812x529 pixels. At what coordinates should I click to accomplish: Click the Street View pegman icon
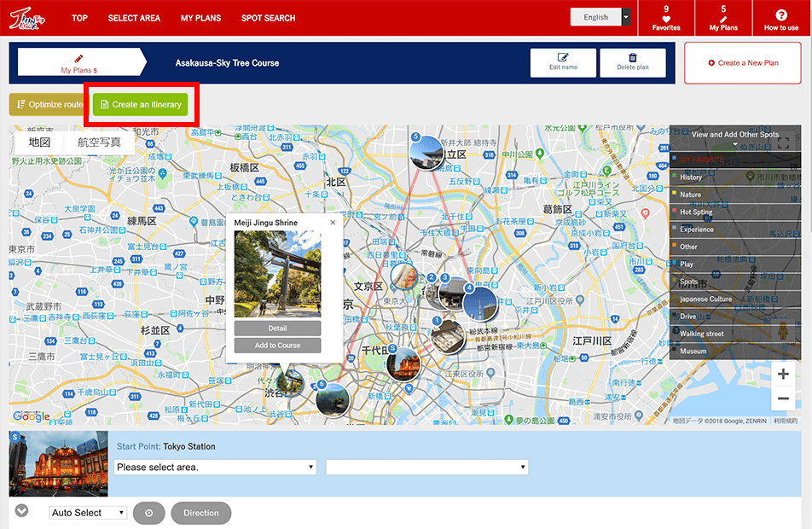tap(782, 331)
